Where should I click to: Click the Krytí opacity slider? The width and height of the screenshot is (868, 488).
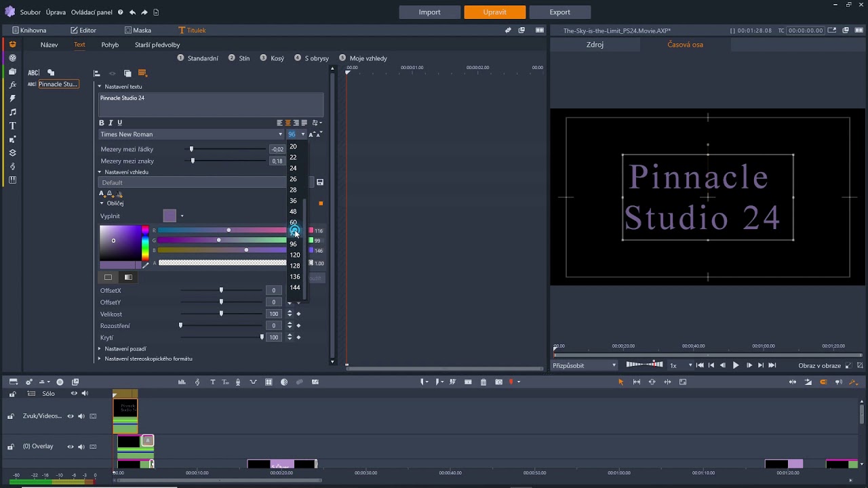[x=221, y=338]
